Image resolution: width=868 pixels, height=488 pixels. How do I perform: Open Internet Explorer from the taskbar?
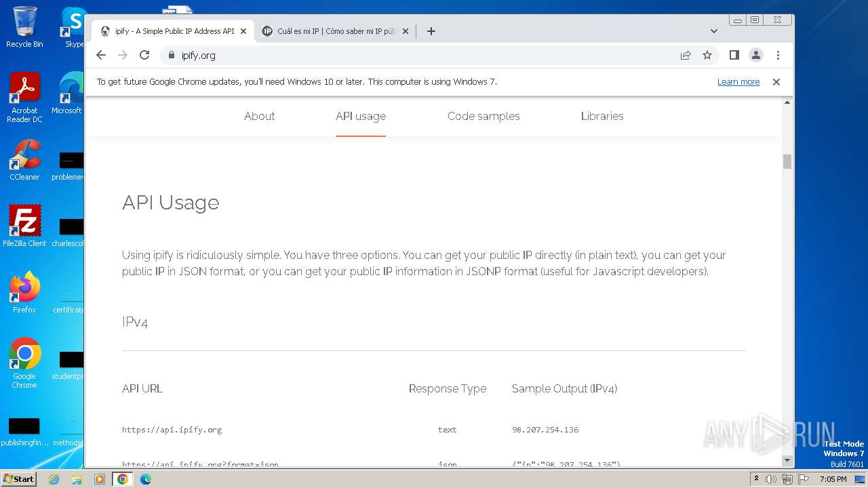pos(54,479)
